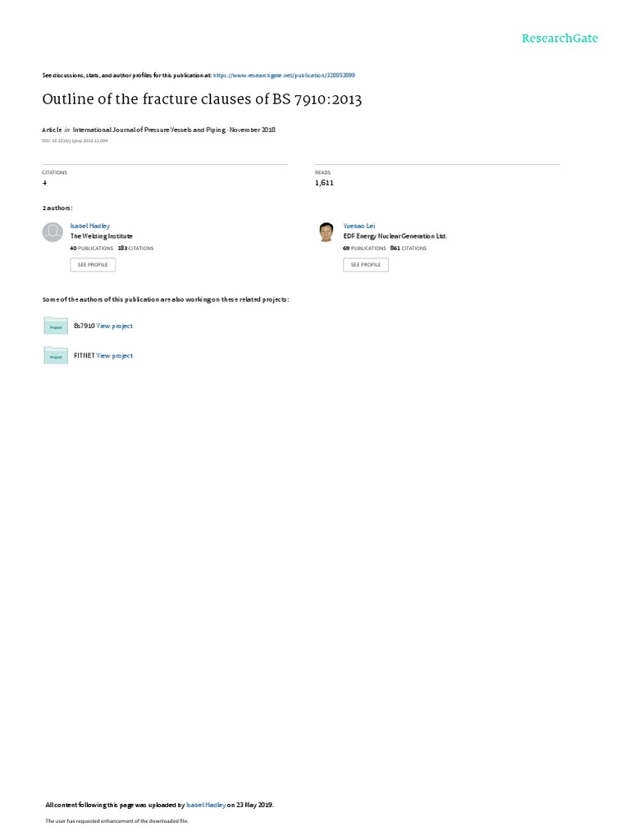Click SEE PROFILE button under Yuebao Lei
Image resolution: width=630 pixels, height=840 pixels.
point(366,265)
